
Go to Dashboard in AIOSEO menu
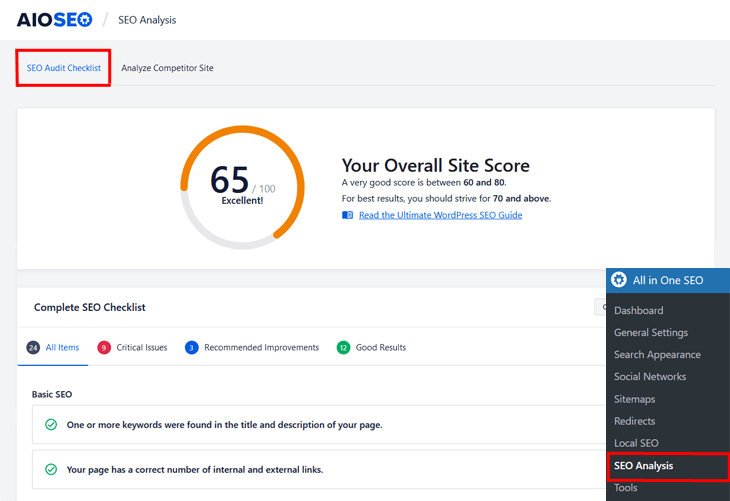click(x=638, y=310)
